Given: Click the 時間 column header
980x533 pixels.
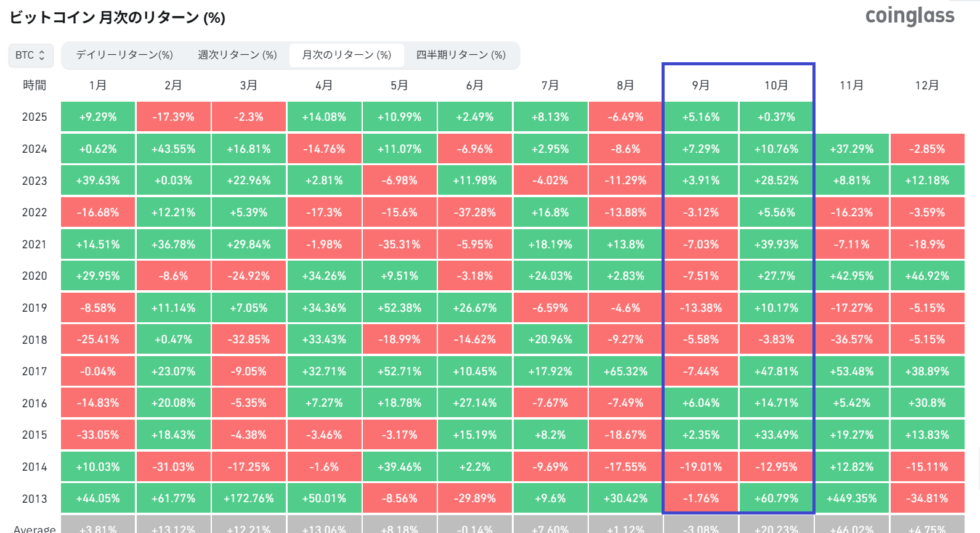Looking at the screenshot, I should pos(34,85).
